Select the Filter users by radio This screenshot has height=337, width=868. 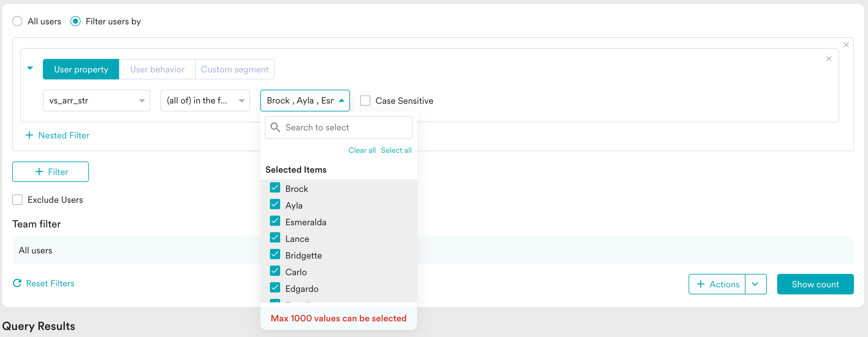pyautogui.click(x=75, y=21)
